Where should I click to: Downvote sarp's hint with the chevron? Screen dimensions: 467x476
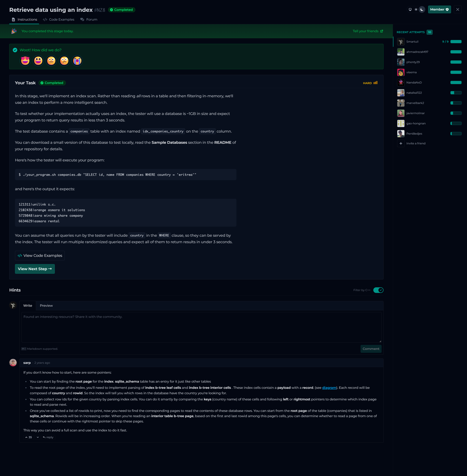tap(37, 437)
